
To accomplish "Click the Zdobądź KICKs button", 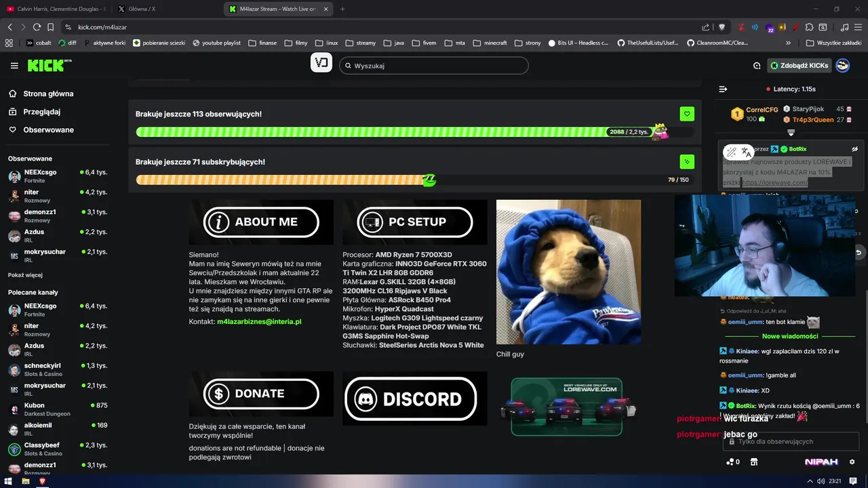I will coord(800,66).
